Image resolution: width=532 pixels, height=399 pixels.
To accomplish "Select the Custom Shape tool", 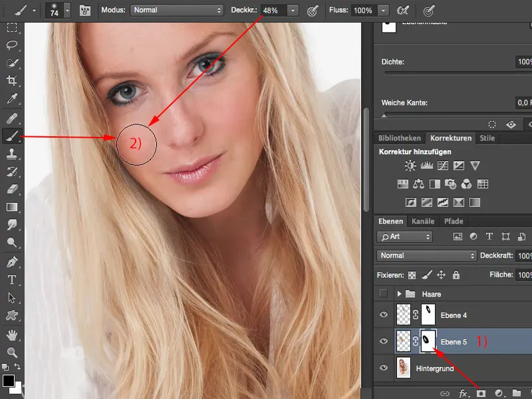I will click(12, 315).
